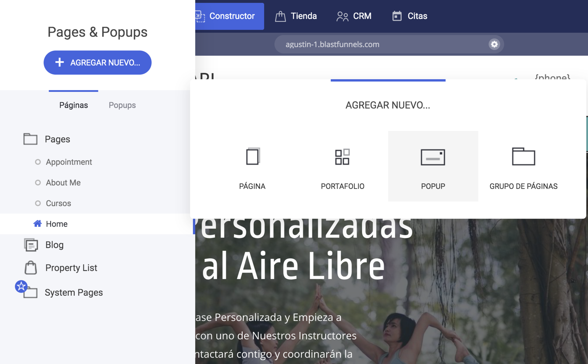
Task: Select GRUPO DE PÁGINAS icon
Action: pyautogui.click(x=523, y=157)
